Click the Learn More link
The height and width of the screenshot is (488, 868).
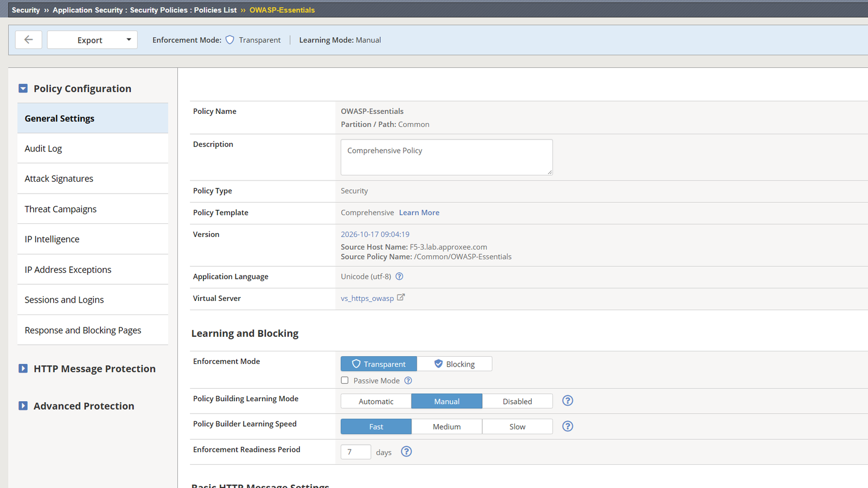(419, 213)
